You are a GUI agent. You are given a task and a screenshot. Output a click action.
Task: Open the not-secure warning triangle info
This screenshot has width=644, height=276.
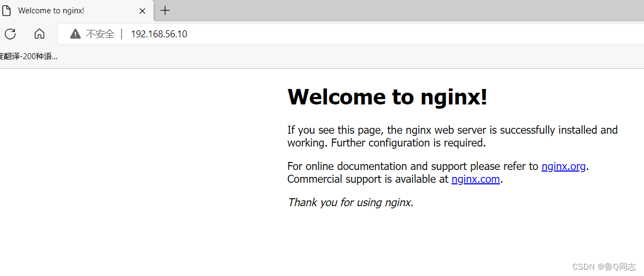(75, 34)
